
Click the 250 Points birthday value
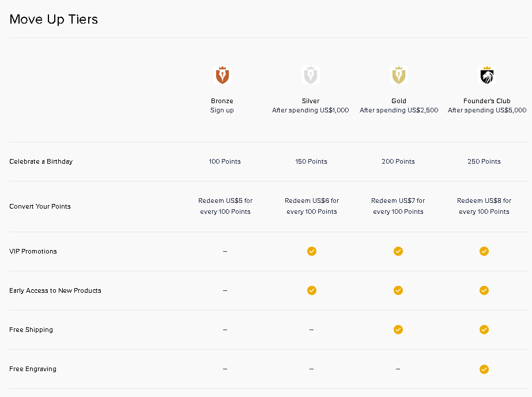pyautogui.click(x=484, y=161)
